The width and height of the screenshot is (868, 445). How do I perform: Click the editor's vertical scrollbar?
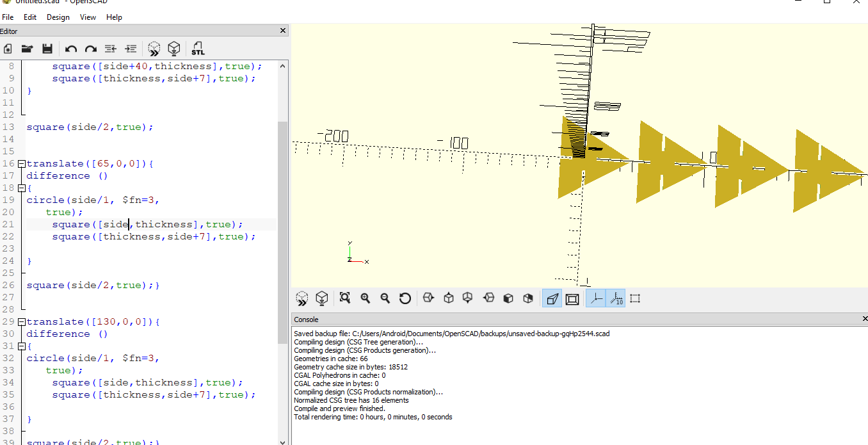pyautogui.click(x=282, y=231)
